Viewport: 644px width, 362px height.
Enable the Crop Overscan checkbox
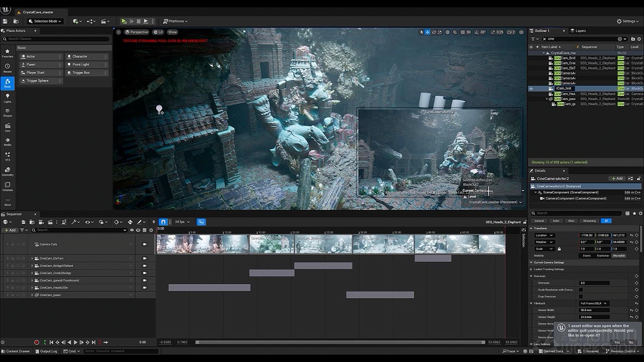coord(581,297)
